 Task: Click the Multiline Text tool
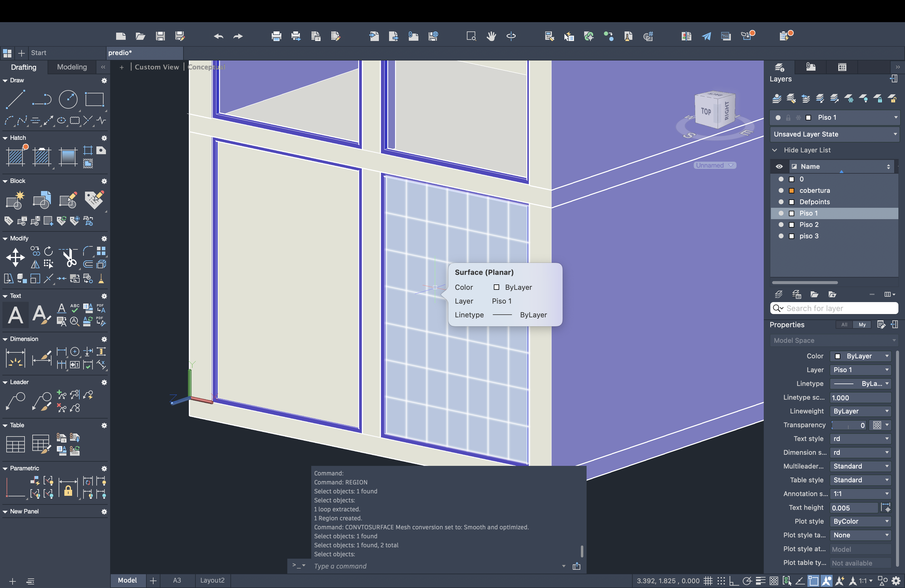click(15, 315)
